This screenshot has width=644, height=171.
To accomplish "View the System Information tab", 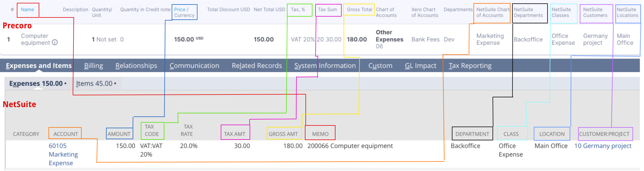I will tap(325, 66).
